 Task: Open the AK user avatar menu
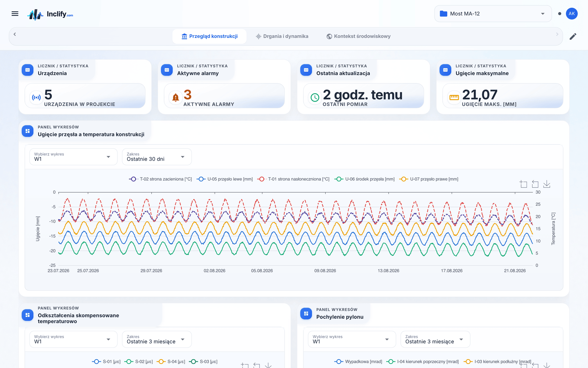click(x=571, y=14)
